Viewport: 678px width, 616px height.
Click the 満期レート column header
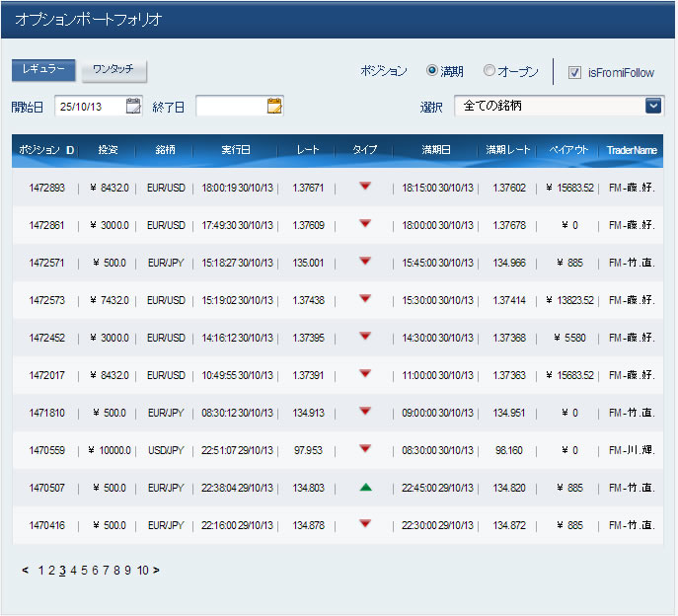(507, 150)
